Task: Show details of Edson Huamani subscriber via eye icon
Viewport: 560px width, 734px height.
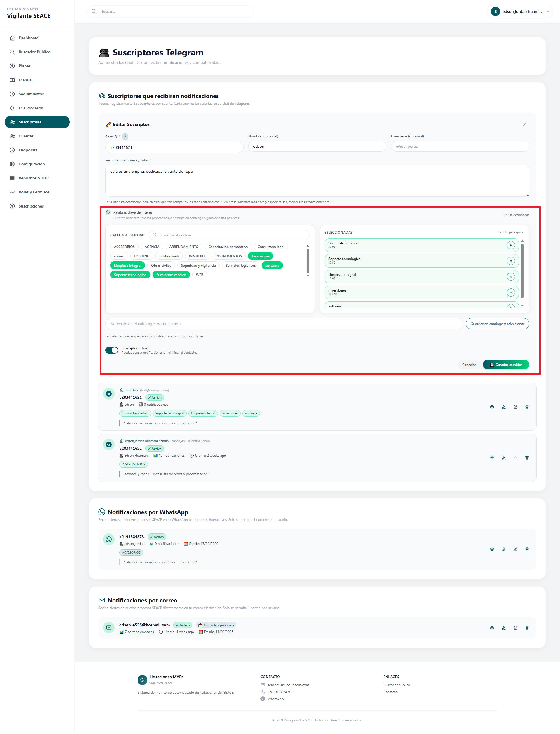Action: 492,458
